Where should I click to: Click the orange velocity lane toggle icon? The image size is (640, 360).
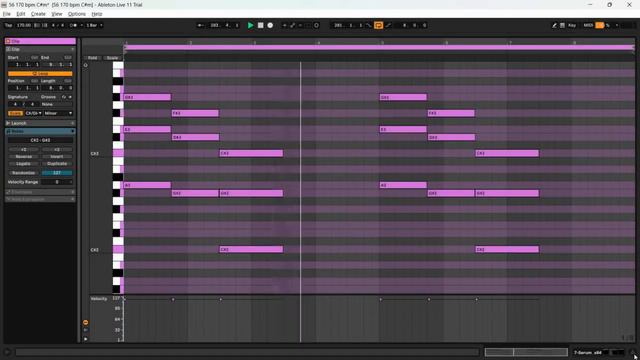85,322
